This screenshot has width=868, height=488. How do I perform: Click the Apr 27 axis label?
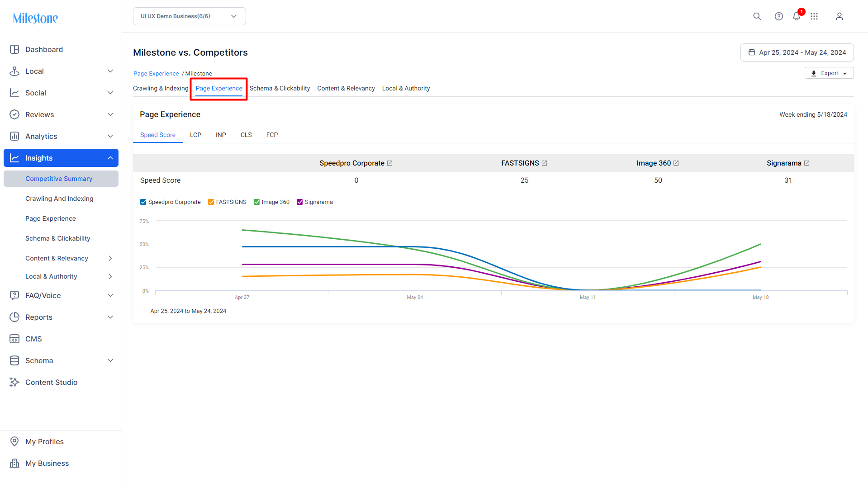click(242, 298)
